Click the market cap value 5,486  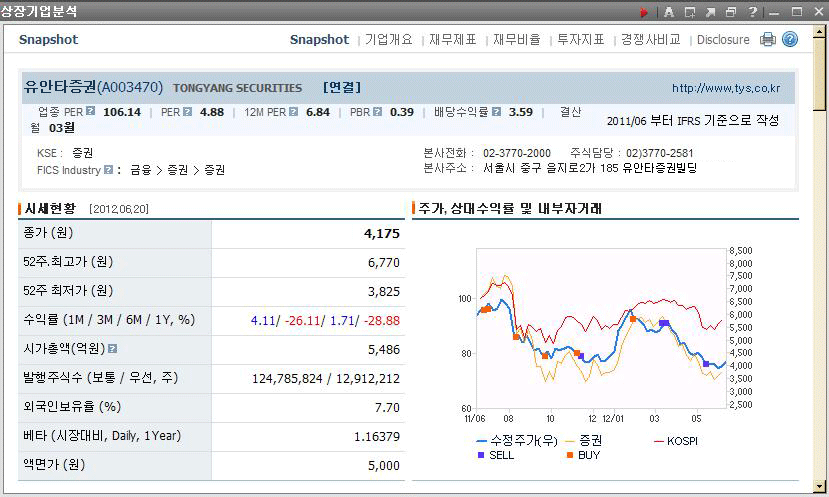(x=384, y=350)
